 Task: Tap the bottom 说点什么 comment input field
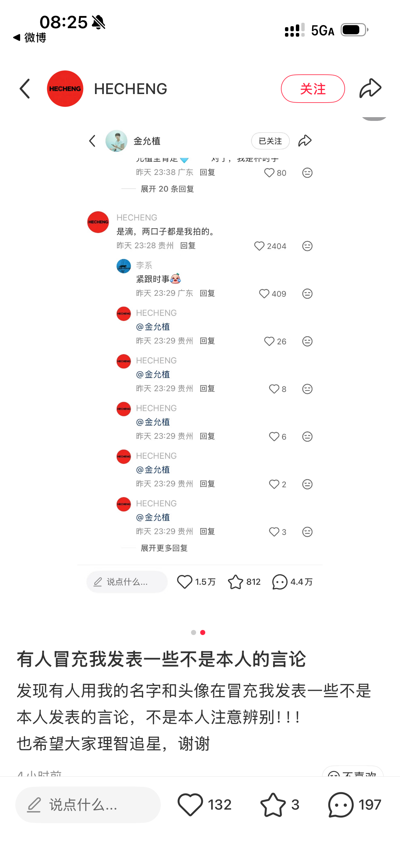[88, 804]
